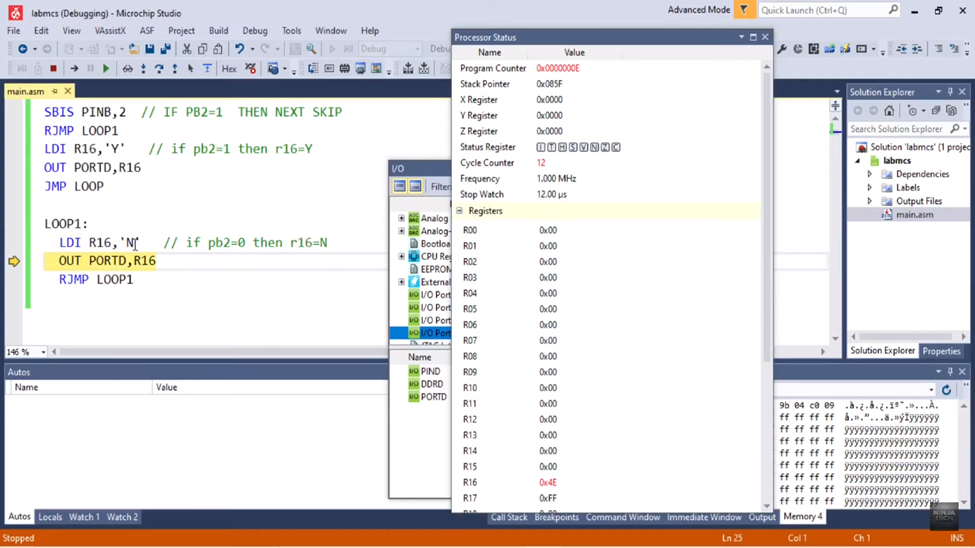The width and height of the screenshot is (975, 548).
Task: Select PORTD in the I/O register list
Action: tap(433, 397)
